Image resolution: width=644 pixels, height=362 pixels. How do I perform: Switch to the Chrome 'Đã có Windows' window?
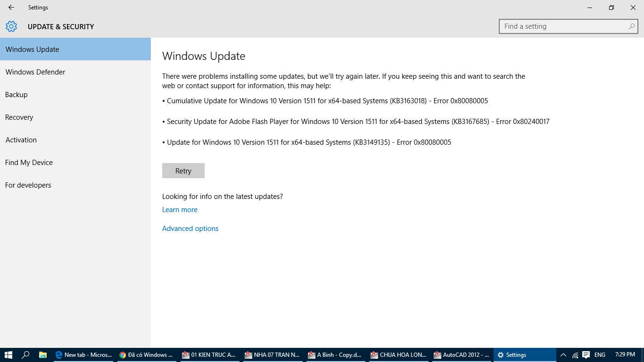pyautogui.click(x=146, y=355)
